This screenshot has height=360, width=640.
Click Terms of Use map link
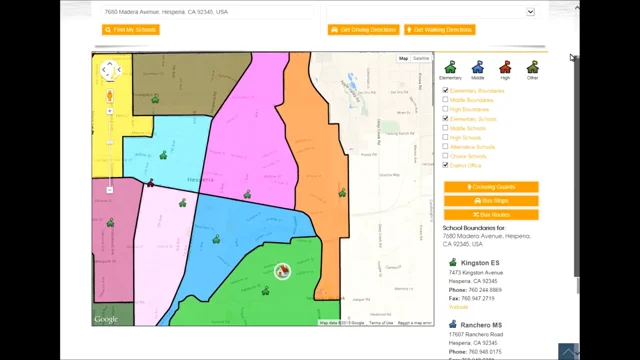tap(381, 323)
